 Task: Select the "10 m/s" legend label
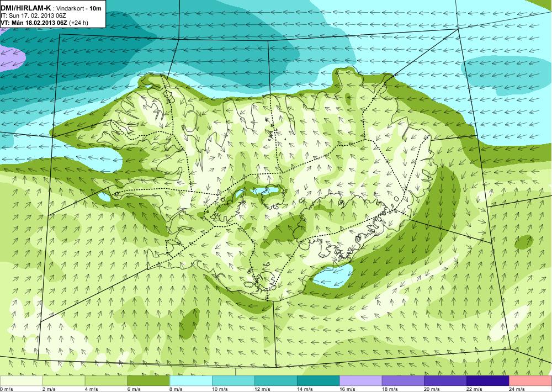click(x=220, y=389)
